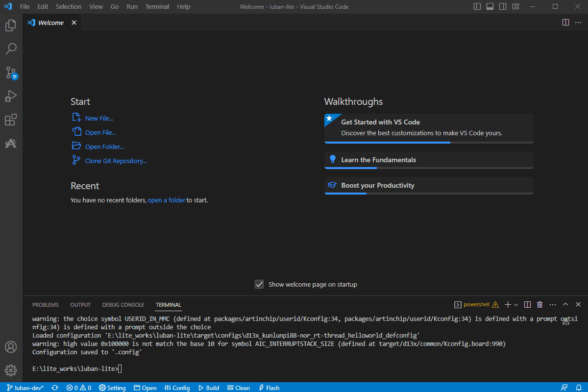Show errors and warnings count in status bar

tap(79, 388)
